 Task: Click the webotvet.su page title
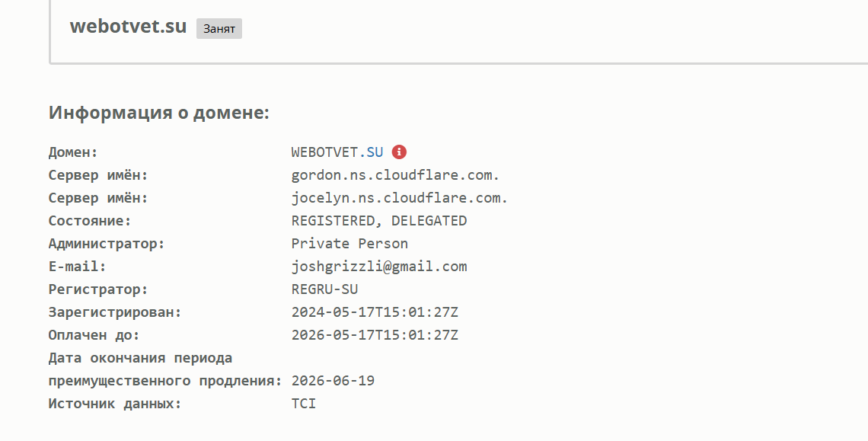coord(128,26)
